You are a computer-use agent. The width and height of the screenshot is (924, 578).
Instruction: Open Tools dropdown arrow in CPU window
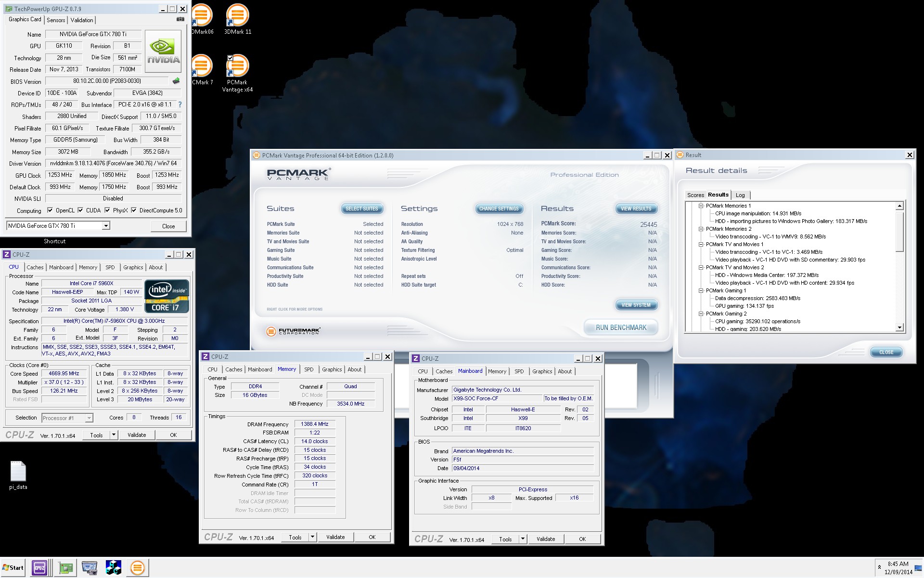coord(114,435)
